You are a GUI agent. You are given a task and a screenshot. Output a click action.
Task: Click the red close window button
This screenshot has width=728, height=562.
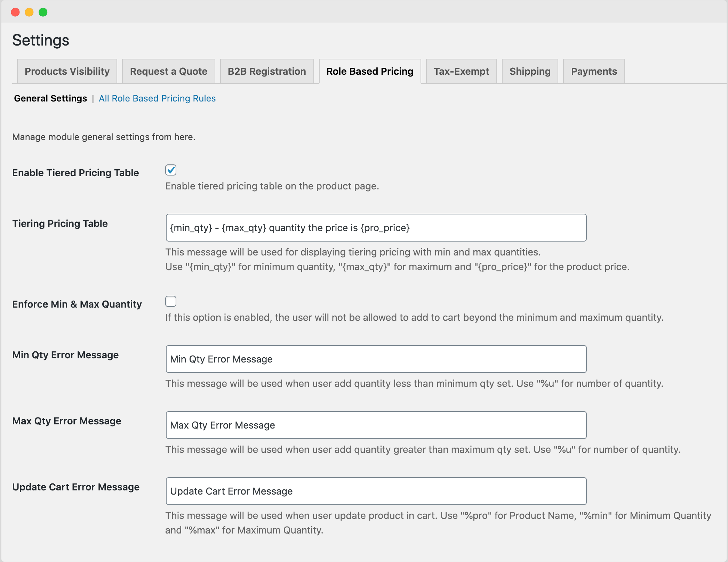point(15,12)
